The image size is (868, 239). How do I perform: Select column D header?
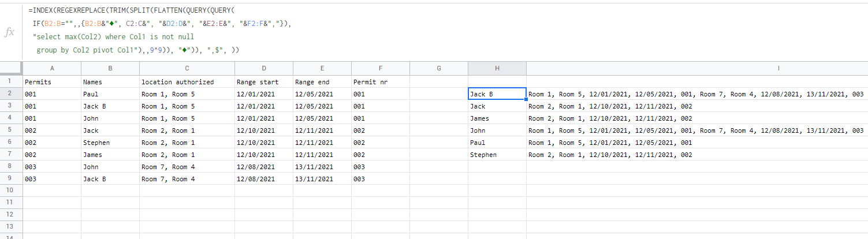click(x=264, y=69)
